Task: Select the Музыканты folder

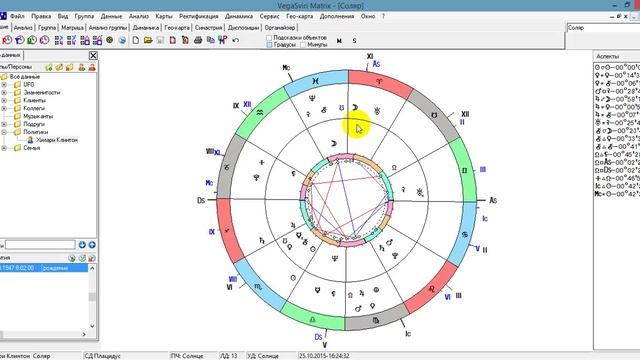Action: tap(38, 116)
